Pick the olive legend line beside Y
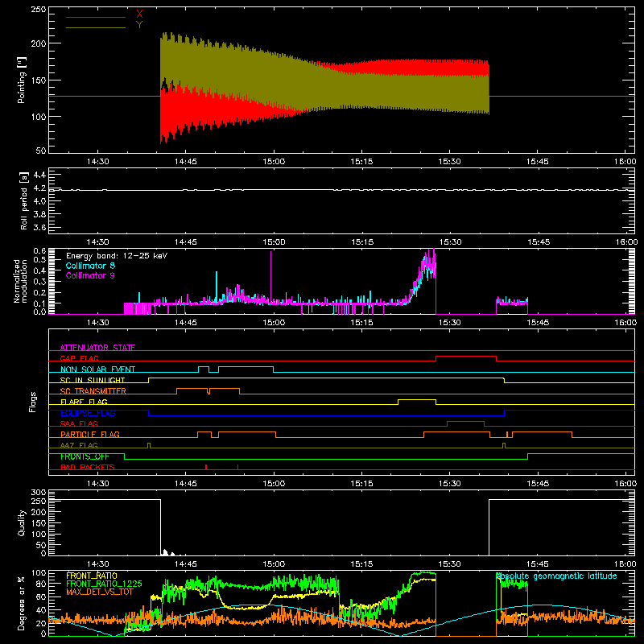Image resolution: width=644 pixels, height=644 pixels. 96,28
